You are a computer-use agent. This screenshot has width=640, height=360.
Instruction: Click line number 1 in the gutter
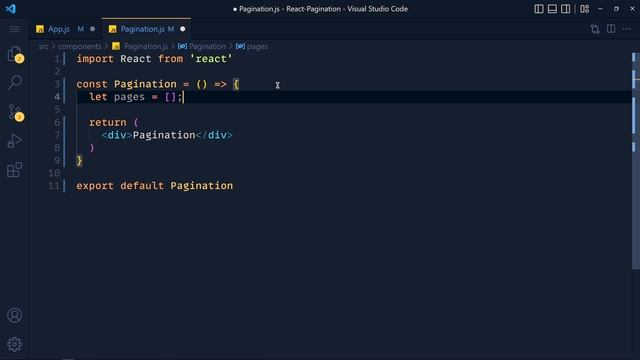coord(57,59)
